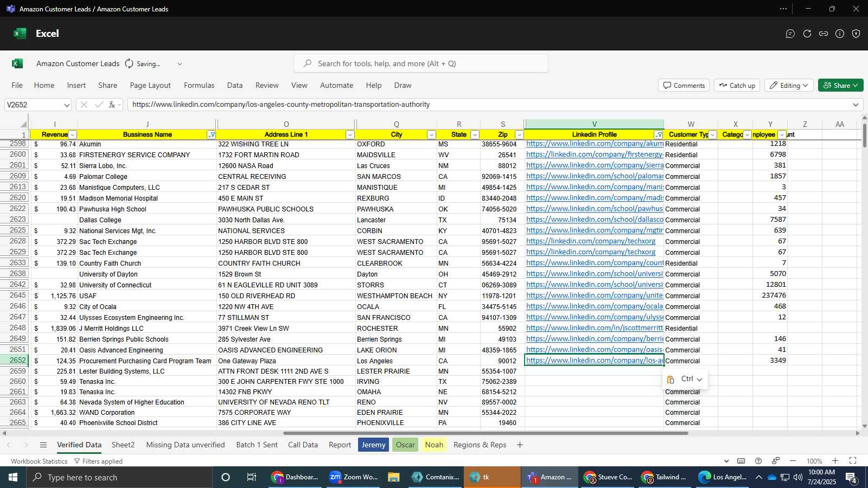The image size is (868, 488).
Task: Open Cortana circle on taskbar
Action: [226, 477]
